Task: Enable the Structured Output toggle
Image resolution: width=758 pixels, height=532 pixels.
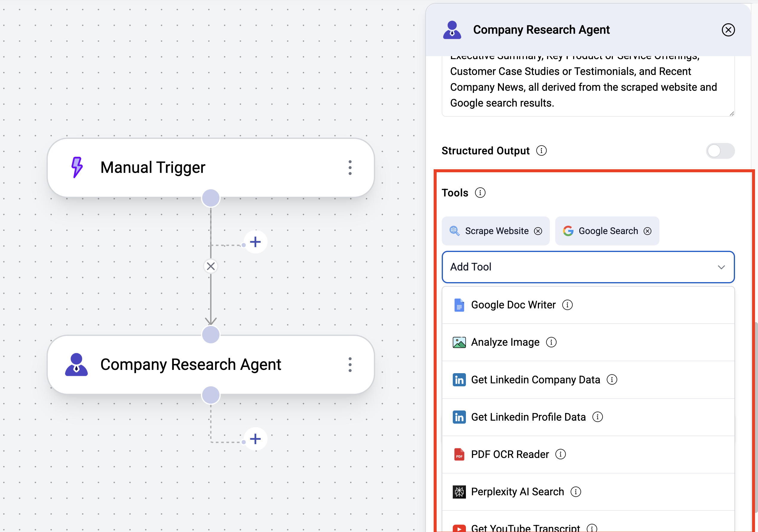Action: 720,150
